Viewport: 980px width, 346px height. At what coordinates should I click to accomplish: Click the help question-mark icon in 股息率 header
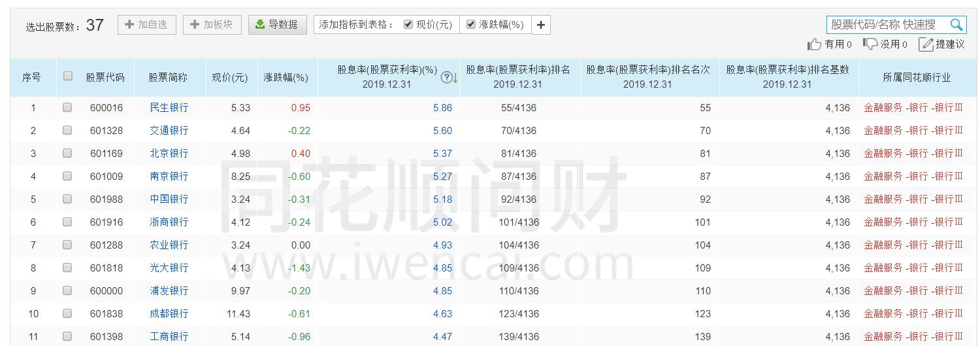tap(446, 77)
